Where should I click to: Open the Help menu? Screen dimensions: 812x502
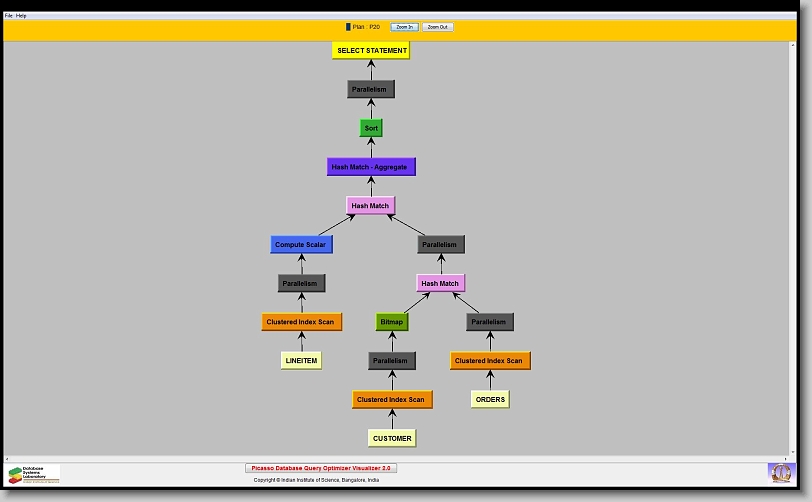click(x=21, y=16)
